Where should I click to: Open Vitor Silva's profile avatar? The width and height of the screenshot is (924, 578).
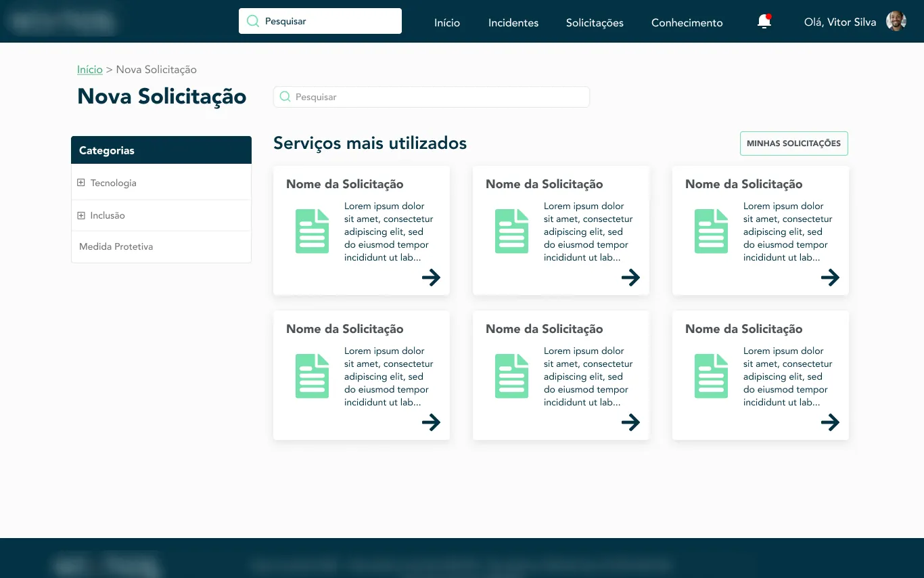[896, 22]
